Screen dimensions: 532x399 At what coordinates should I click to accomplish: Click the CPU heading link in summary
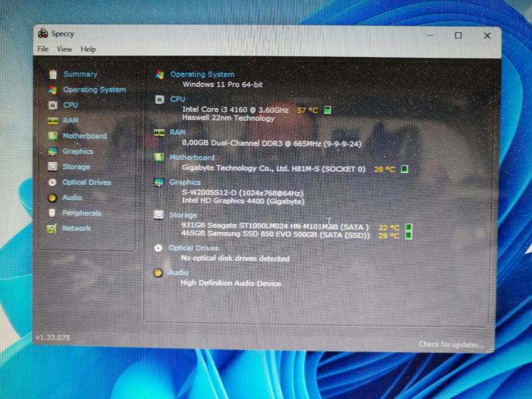click(178, 99)
